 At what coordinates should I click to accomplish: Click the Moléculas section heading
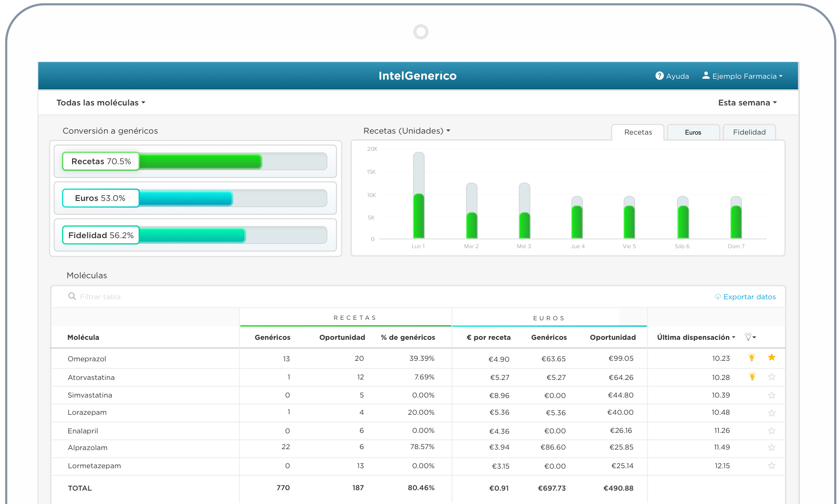click(87, 275)
